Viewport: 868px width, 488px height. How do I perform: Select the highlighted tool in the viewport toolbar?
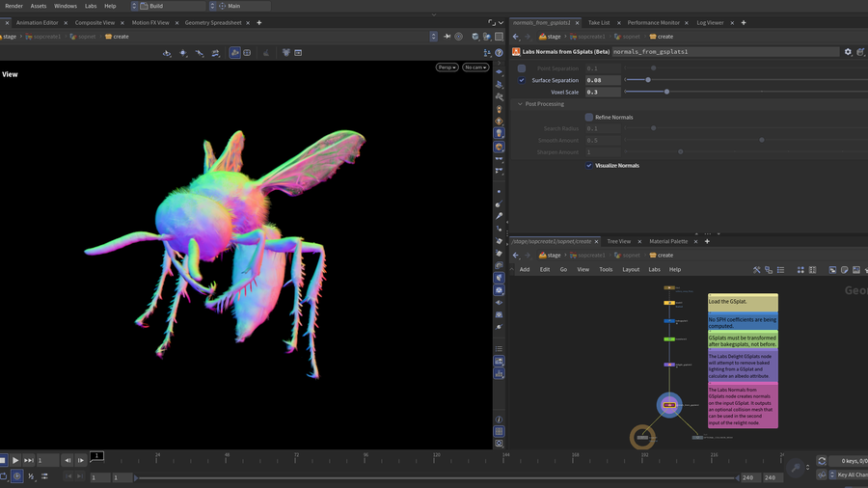pyautogui.click(x=234, y=53)
